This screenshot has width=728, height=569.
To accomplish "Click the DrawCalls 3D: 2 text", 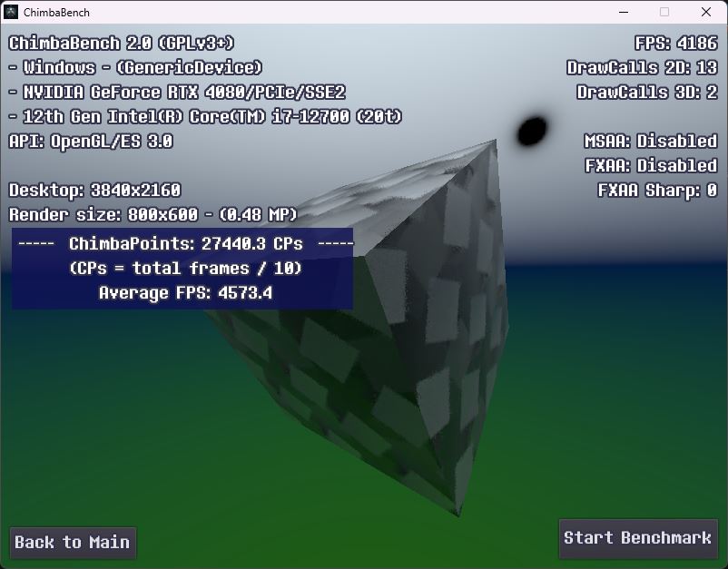I will tap(646, 93).
